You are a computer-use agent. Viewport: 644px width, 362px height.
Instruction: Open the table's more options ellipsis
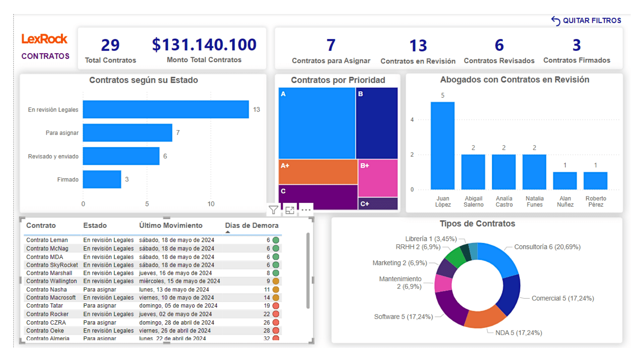pyautogui.click(x=306, y=210)
